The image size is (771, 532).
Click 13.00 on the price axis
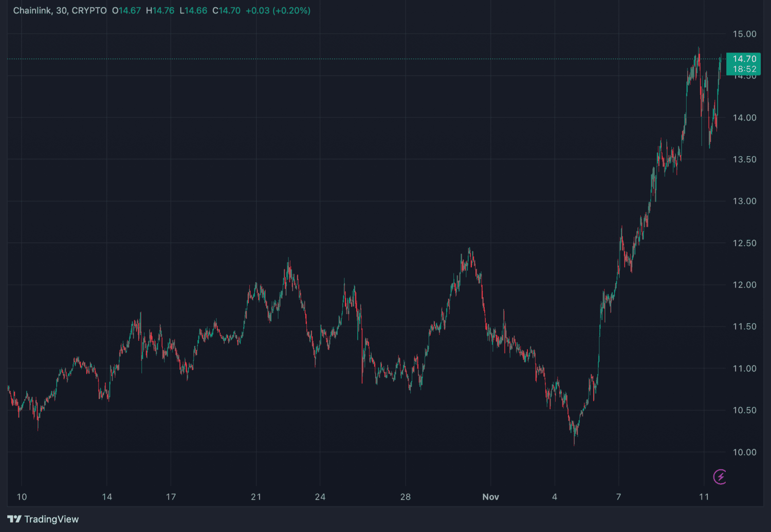744,201
